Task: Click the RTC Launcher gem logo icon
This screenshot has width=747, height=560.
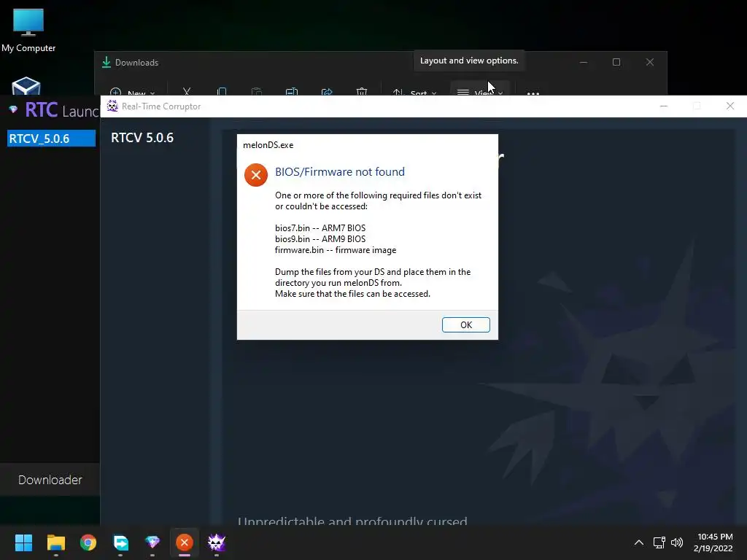Action: pyautogui.click(x=13, y=109)
